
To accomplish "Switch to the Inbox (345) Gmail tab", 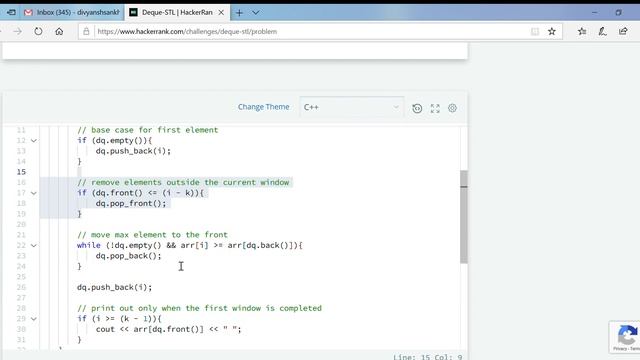I will point(72,13).
